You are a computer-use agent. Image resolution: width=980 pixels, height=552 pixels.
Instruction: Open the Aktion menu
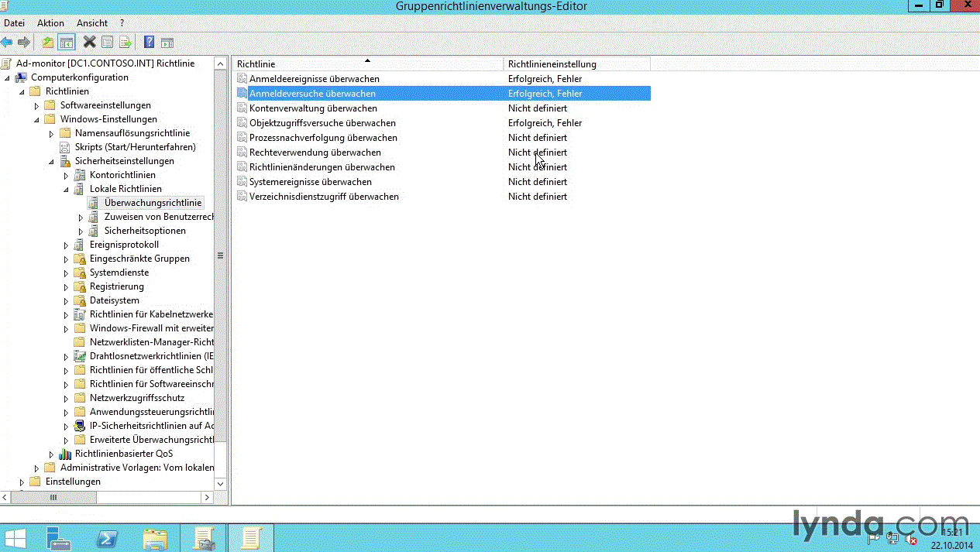tap(51, 23)
